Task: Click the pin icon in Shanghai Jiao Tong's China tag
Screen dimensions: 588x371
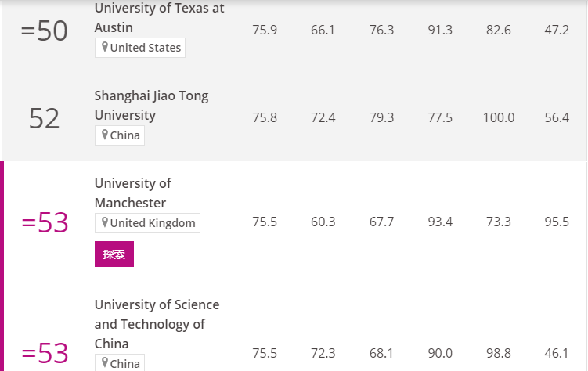Action: coord(105,135)
